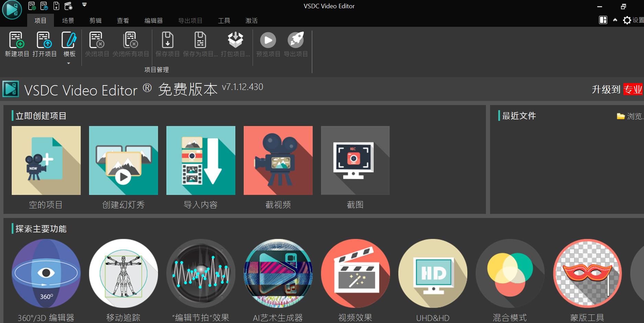Open the 蒙版工具 mask icon

(x=587, y=273)
